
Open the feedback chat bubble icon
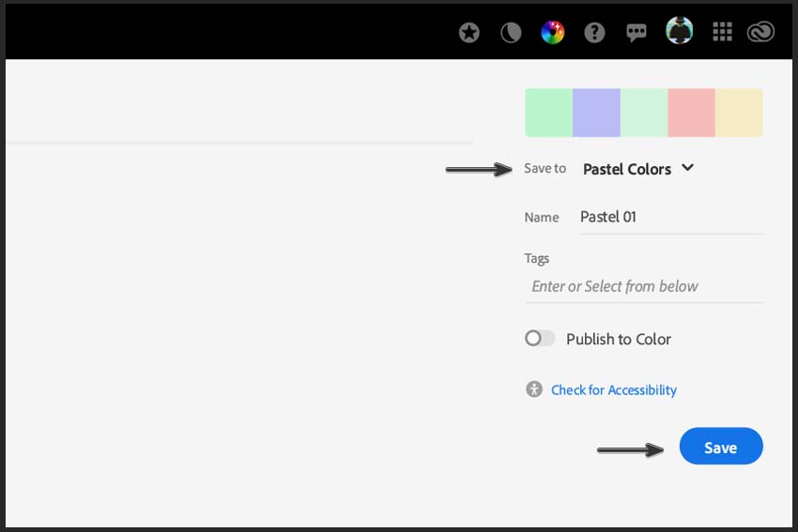click(636, 33)
